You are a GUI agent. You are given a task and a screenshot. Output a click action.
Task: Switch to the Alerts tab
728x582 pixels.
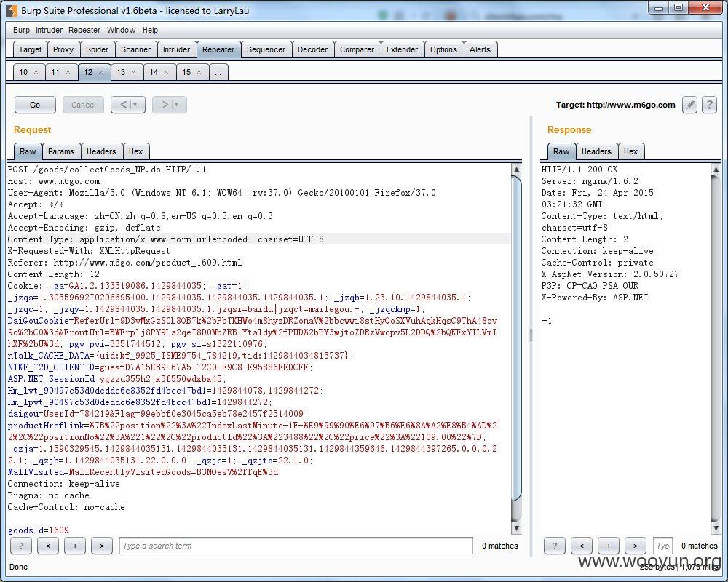[x=480, y=49]
